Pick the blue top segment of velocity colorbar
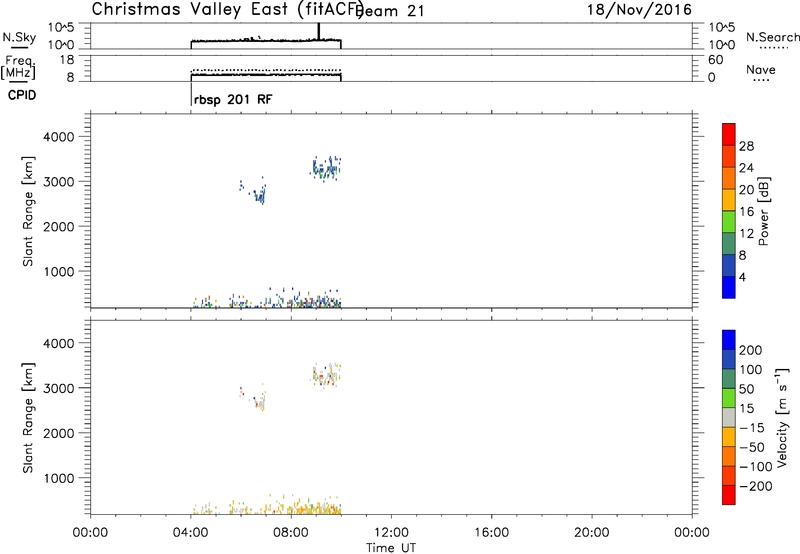The width and height of the screenshot is (800, 554). tap(729, 340)
